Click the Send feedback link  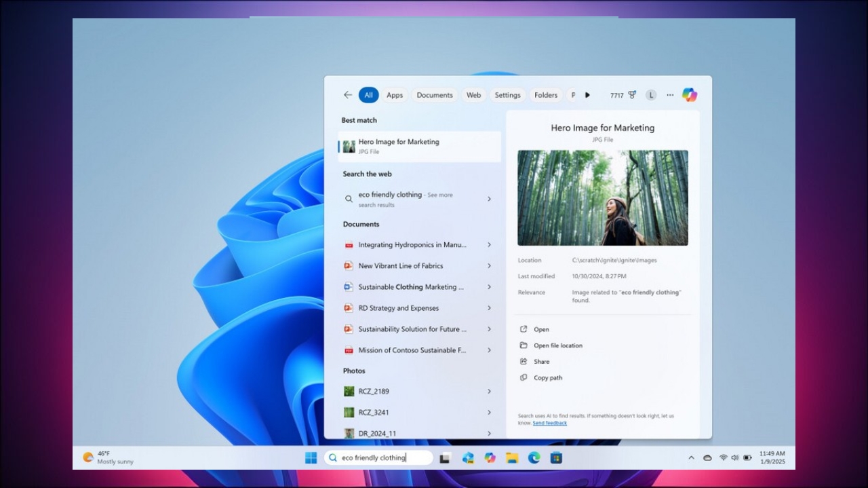pos(549,422)
